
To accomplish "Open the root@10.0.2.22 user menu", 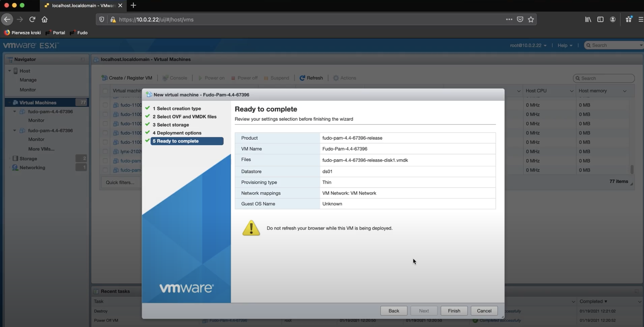I will [x=528, y=45].
